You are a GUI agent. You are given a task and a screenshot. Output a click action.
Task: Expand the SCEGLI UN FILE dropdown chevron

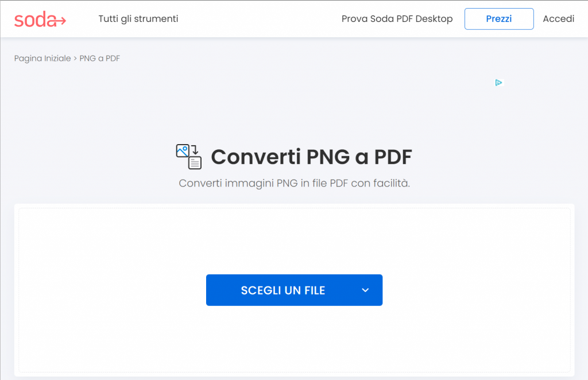tap(365, 290)
